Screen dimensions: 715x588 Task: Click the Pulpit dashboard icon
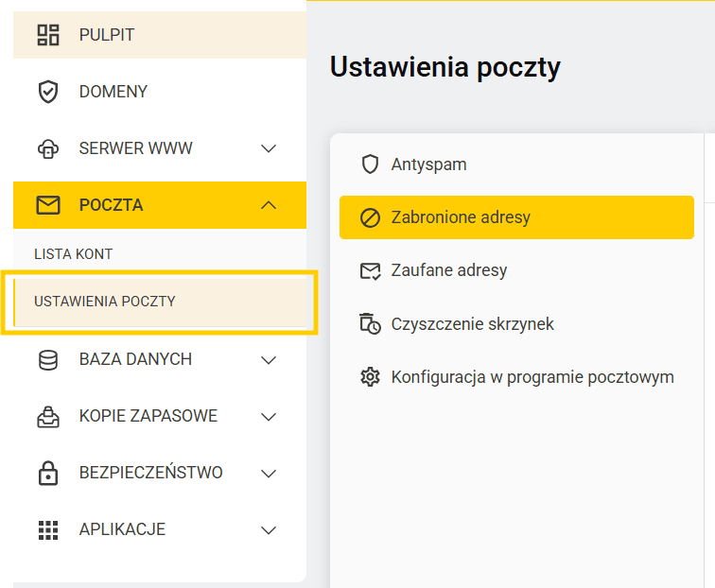tap(48, 35)
